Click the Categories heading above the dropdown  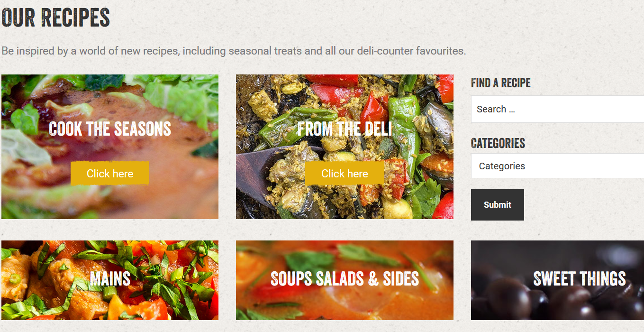tap(498, 143)
